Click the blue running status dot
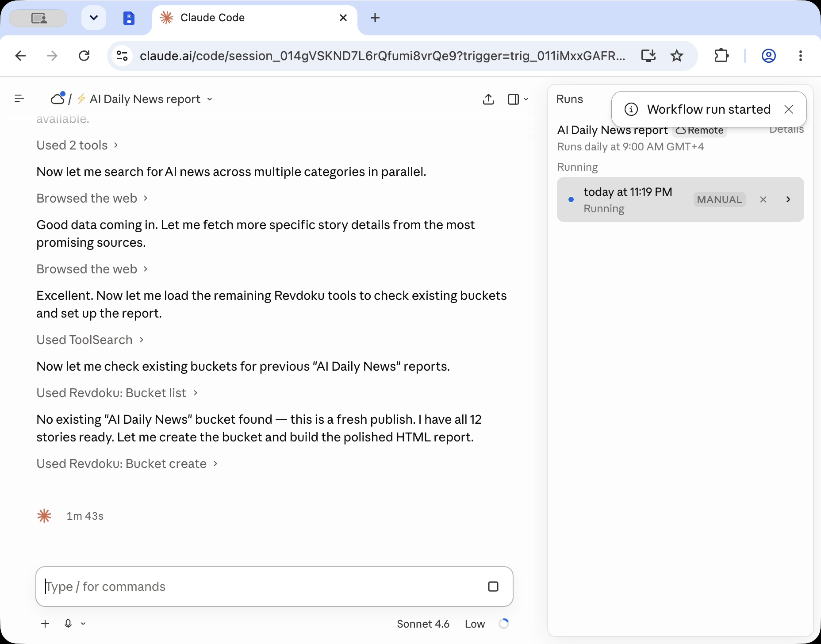821x644 pixels. click(571, 199)
